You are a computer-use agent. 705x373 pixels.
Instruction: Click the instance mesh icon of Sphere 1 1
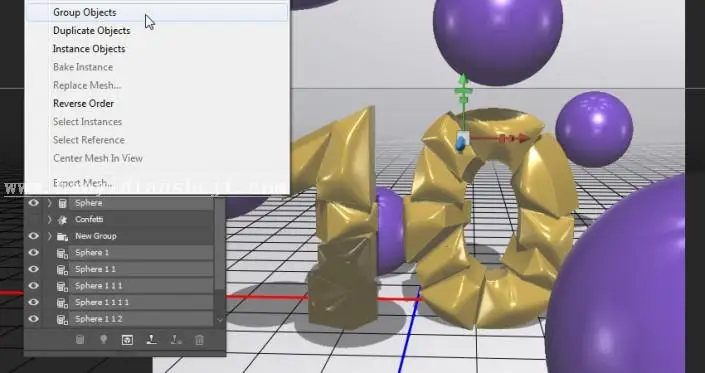click(62, 270)
